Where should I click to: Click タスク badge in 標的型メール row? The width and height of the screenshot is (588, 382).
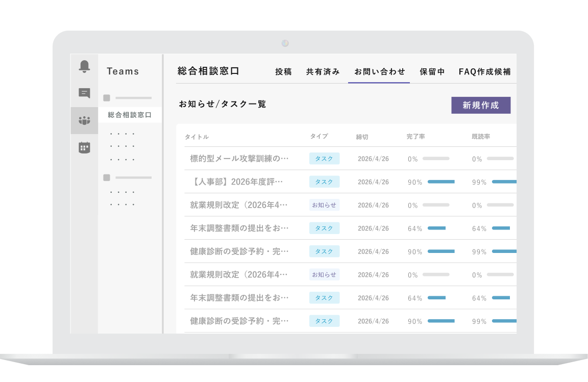[x=325, y=159]
